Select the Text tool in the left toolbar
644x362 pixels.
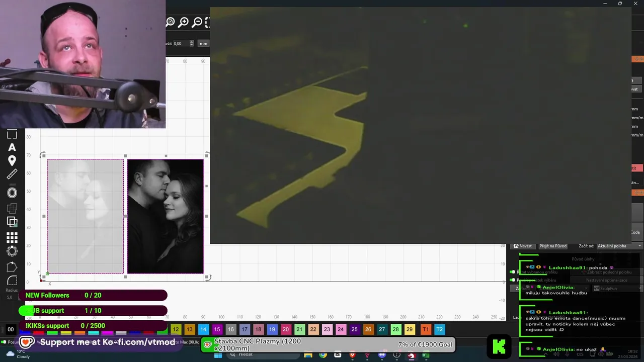click(x=12, y=147)
